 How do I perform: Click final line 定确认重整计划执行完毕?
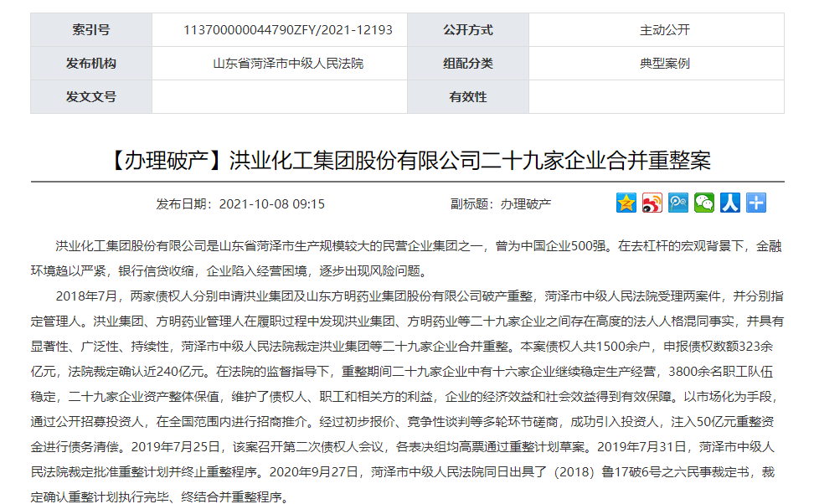(x=159, y=496)
